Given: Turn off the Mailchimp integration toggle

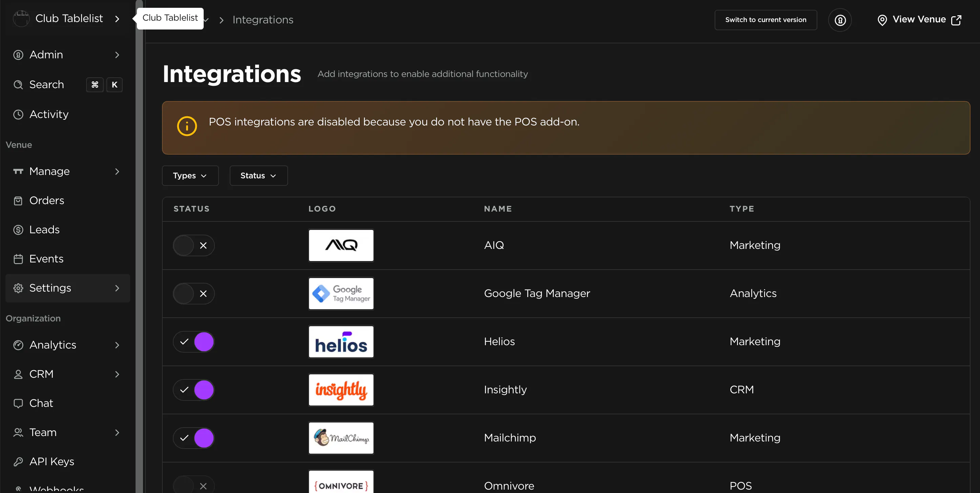Looking at the screenshot, I should 193,438.
